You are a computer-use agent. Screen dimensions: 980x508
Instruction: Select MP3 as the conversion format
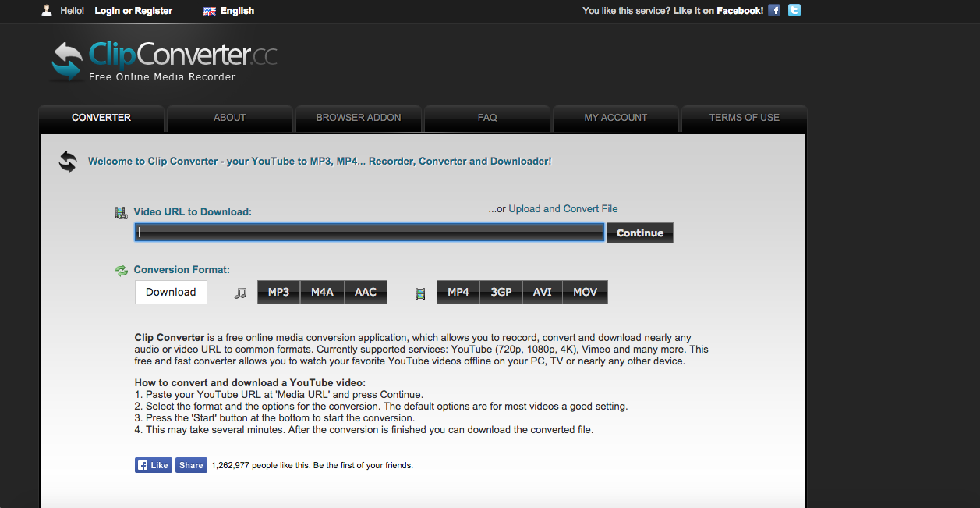tap(278, 292)
